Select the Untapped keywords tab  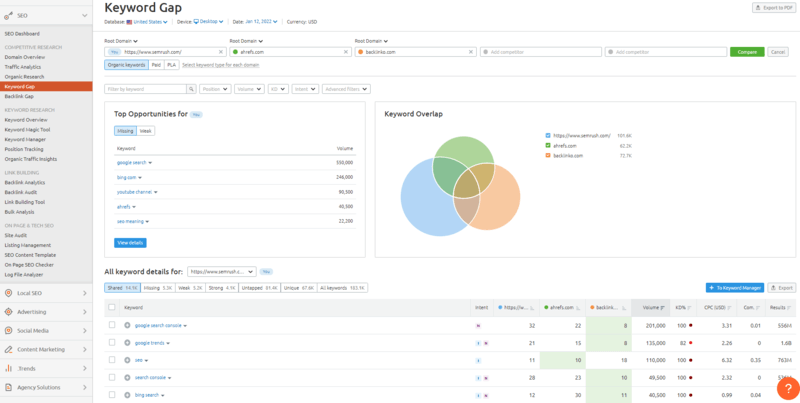pos(260,287)
